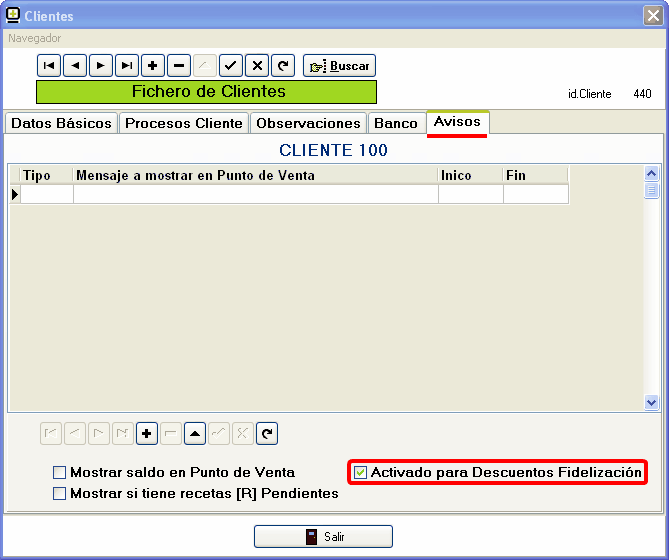Uncheck Activado para Descuentos Fidelización
The image size is (669, 560).
361,472
